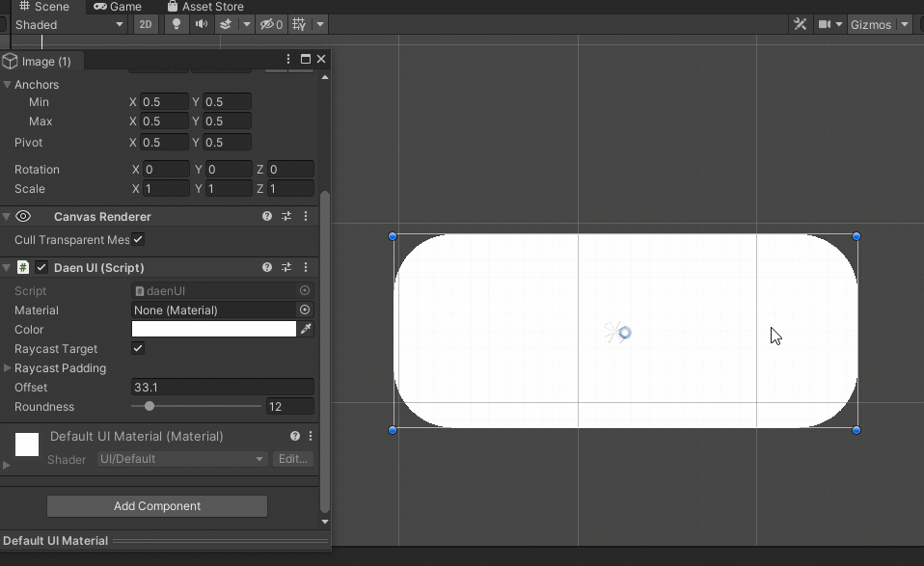Click the Add Component button

click(x=157, y=506)
